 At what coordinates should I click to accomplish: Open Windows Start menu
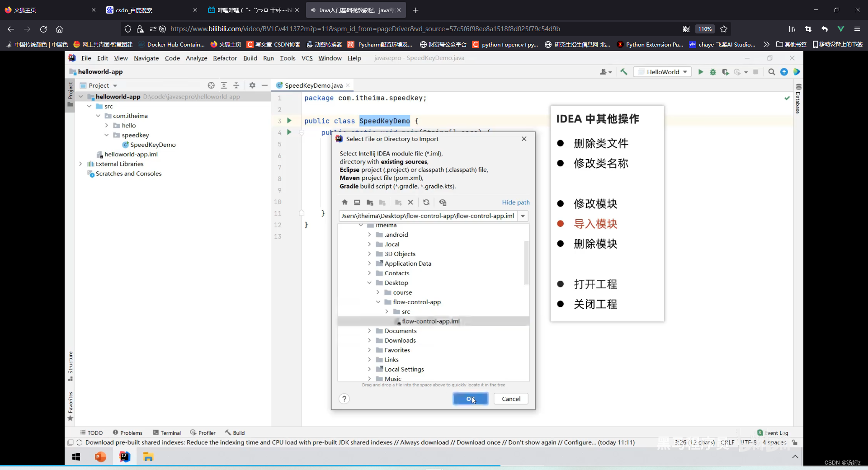76,457
